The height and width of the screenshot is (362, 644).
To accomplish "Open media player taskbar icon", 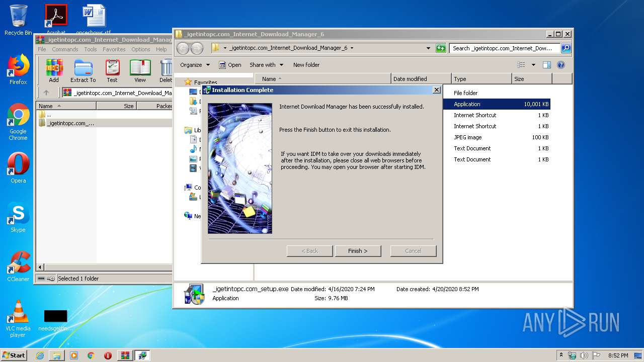I will (74, 355).
